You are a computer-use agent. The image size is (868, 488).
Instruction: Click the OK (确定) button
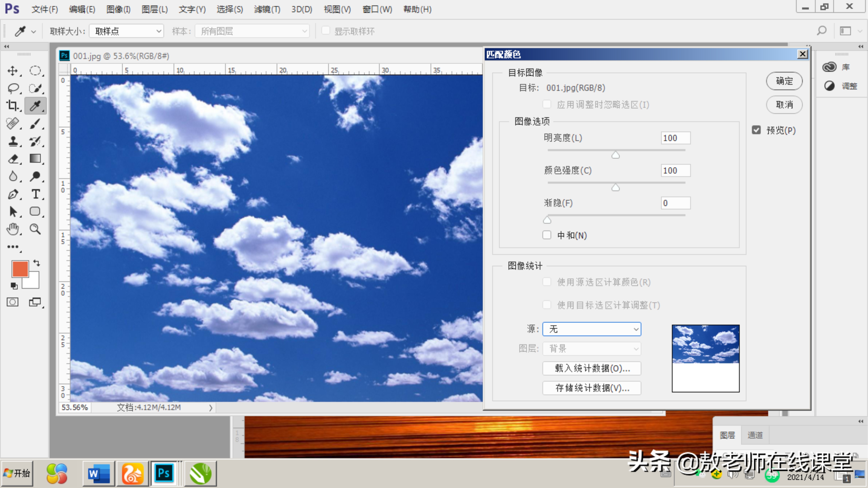click(784, 81)
